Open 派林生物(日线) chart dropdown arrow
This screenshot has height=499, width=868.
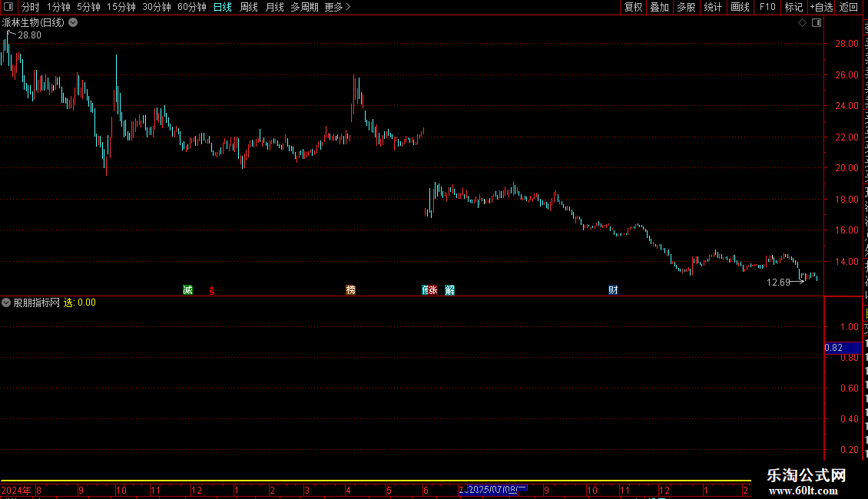tap(73, 23)
